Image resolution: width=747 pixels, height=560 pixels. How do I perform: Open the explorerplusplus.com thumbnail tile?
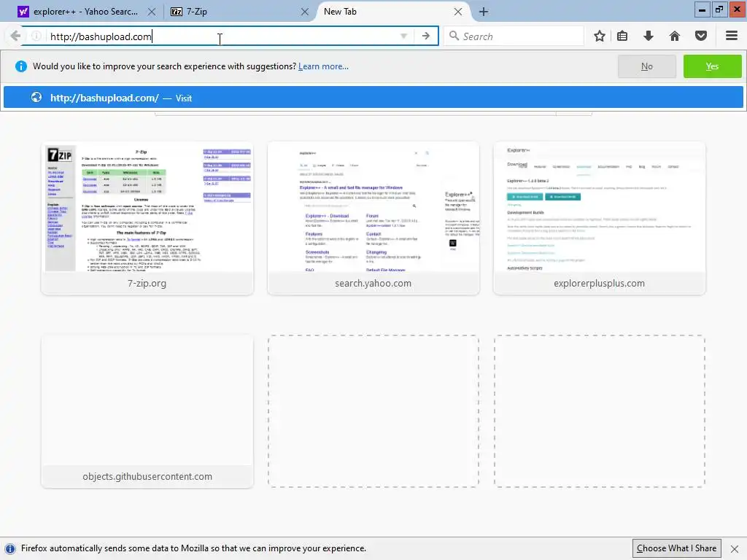click(x=600, y=218)
